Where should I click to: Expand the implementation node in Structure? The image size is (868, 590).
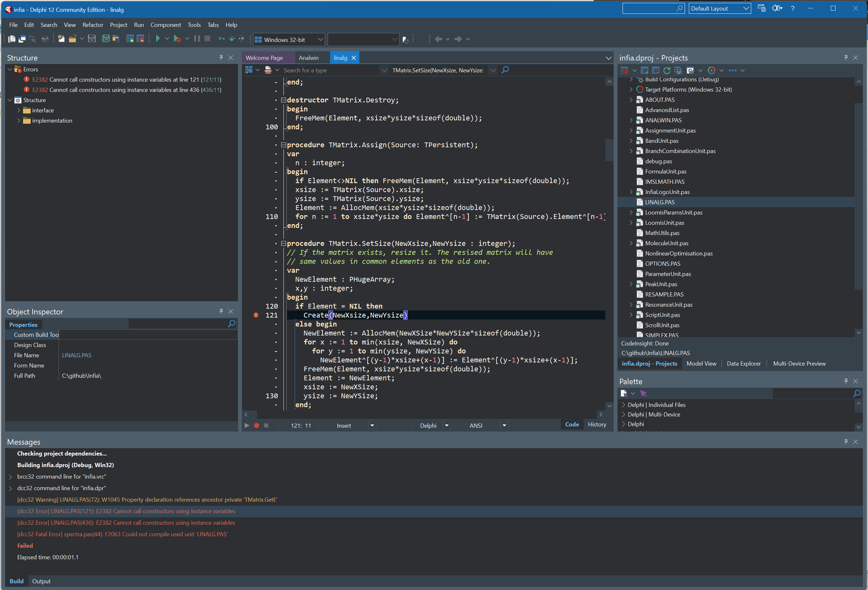pos(19,121)
